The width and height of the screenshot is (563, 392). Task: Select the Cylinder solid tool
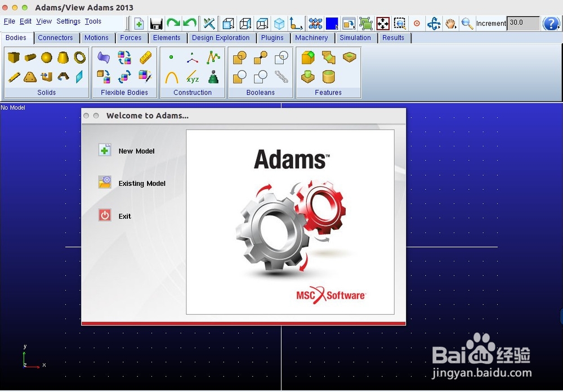30,57
